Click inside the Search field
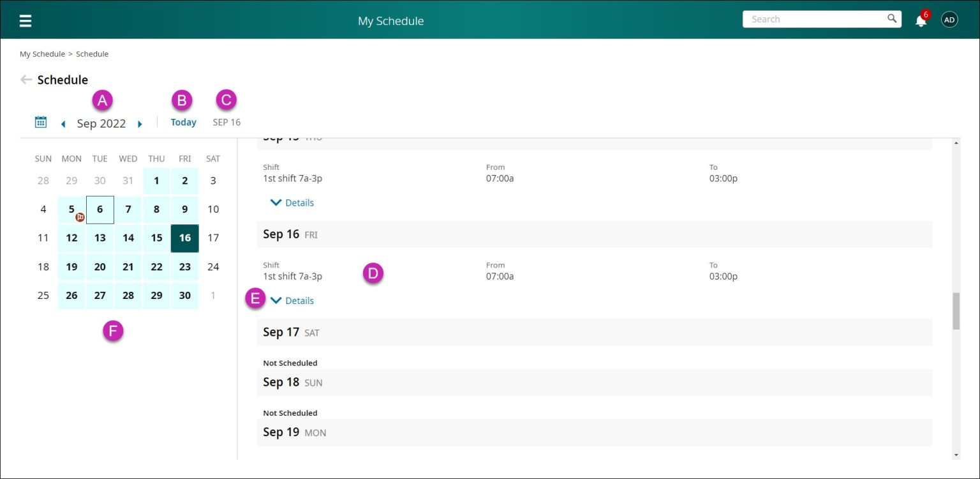 click(x=810, y=19)
